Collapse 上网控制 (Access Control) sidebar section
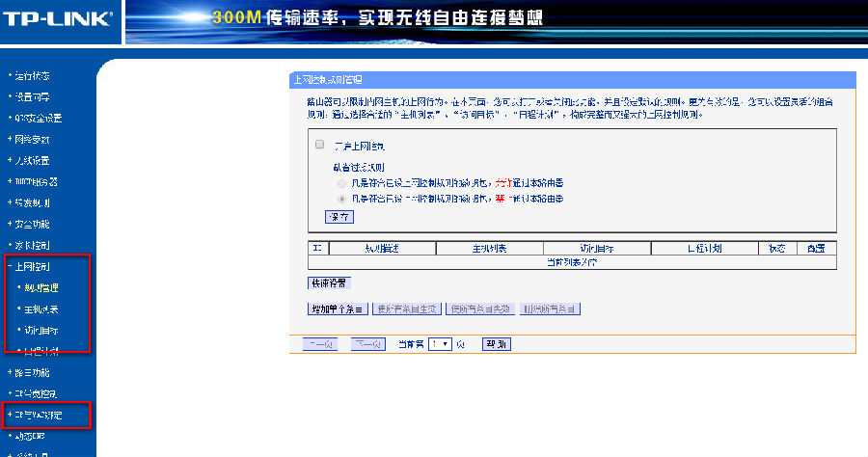 [32, 266]
